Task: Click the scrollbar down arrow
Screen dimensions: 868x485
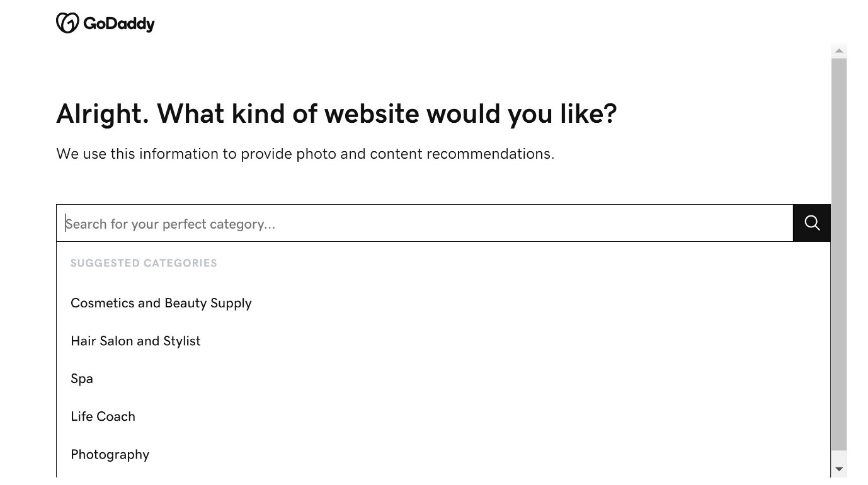Action: (x=838, y=469)
